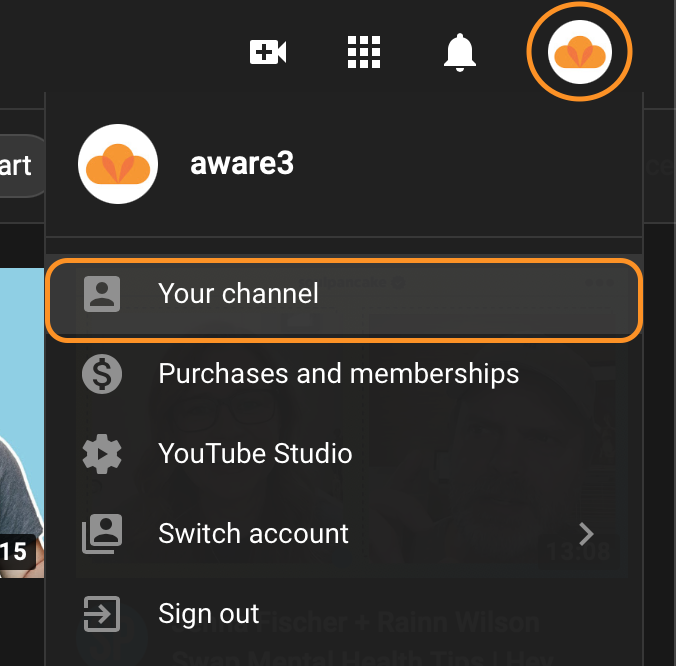
Task: Click the dollar sign icon
Action: [102, 374]
